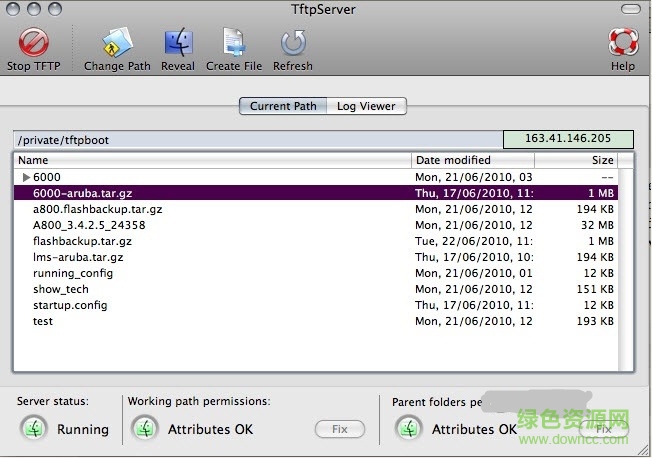
Task: Click the 163.41.146.205 IP address box
Action: [566, 139]
